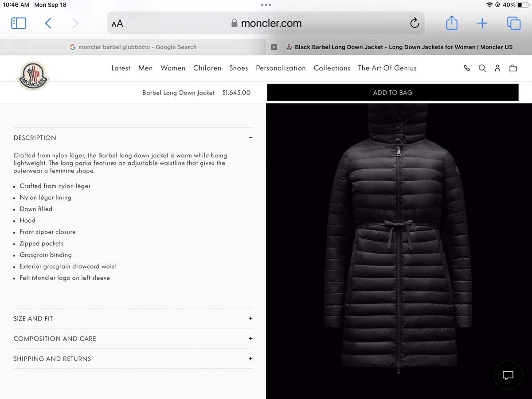
Task: Open the shopping bag icon
Action: click(x=513, y=68)
